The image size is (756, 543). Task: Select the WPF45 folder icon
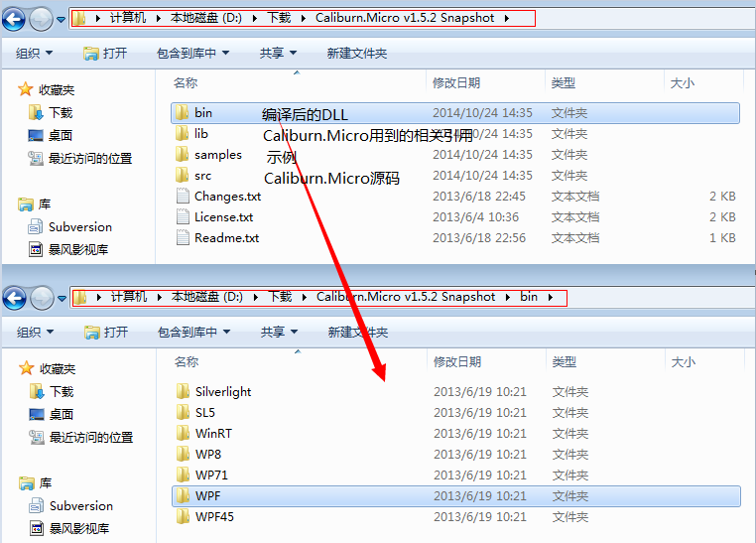pyautogui.click(x=184, y=516)
